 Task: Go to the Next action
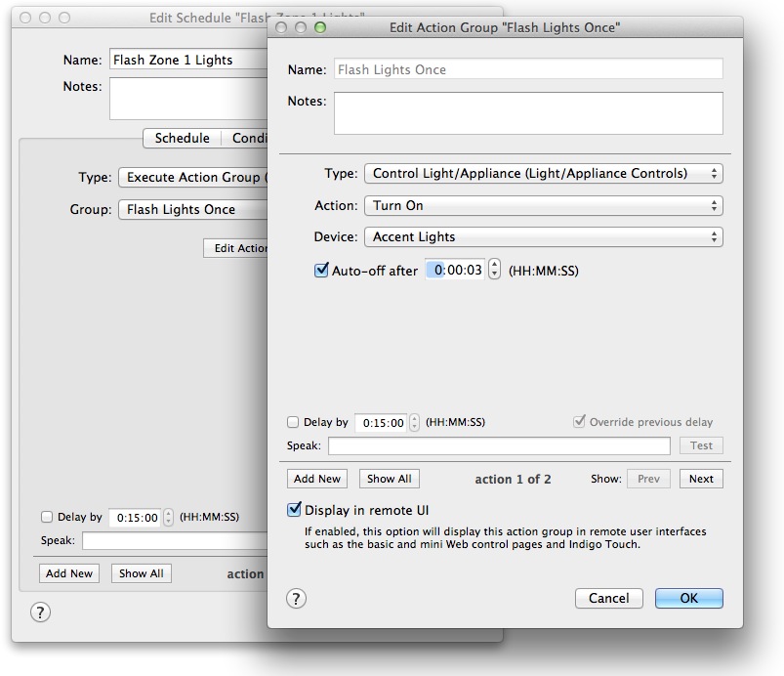click(x=701, y=479)
